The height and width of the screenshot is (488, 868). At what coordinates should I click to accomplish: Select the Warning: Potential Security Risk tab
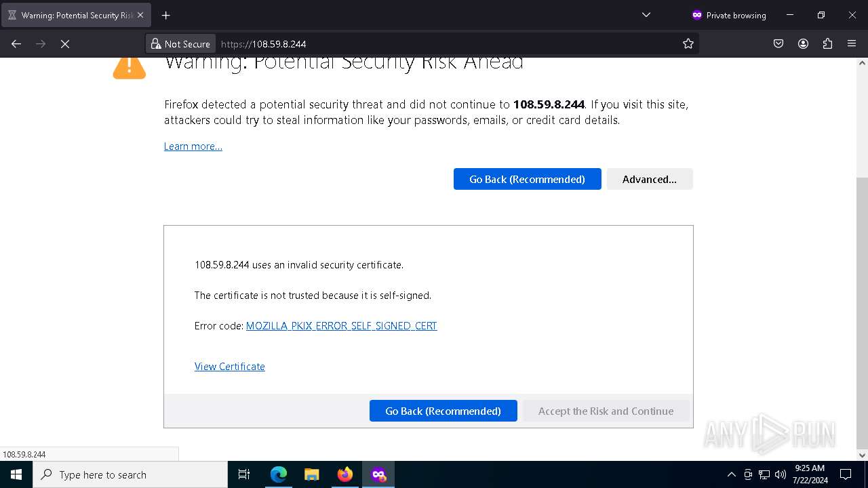tap(75, 15)
